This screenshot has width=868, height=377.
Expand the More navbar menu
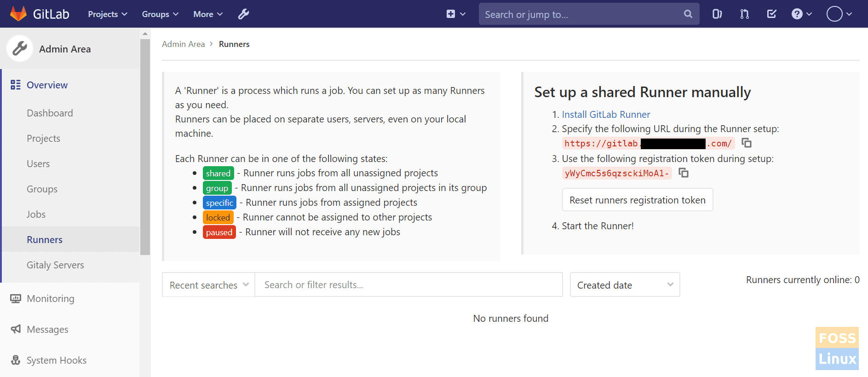click(208, 14)
